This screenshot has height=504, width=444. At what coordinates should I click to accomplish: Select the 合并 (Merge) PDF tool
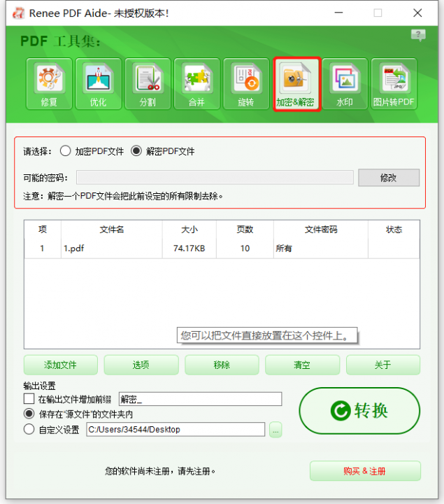pos(196,84)
